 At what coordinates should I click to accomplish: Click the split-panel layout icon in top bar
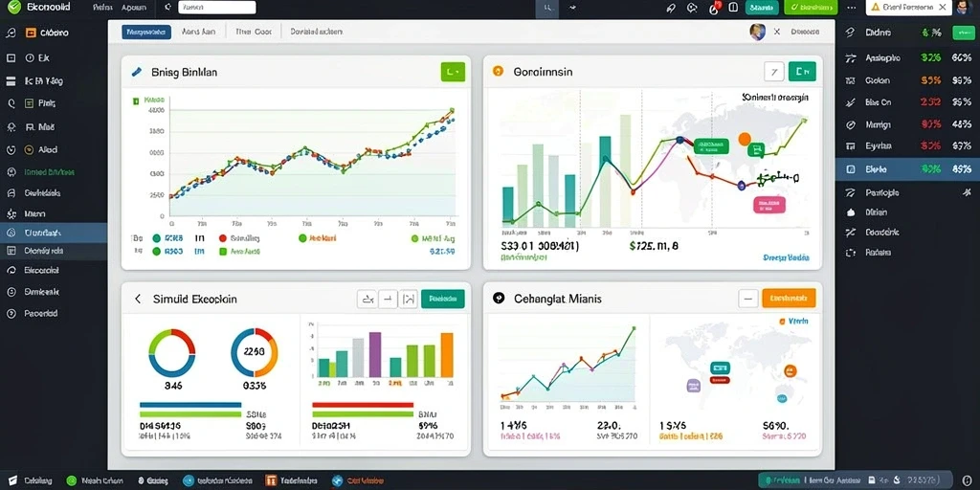pos(733,8)
